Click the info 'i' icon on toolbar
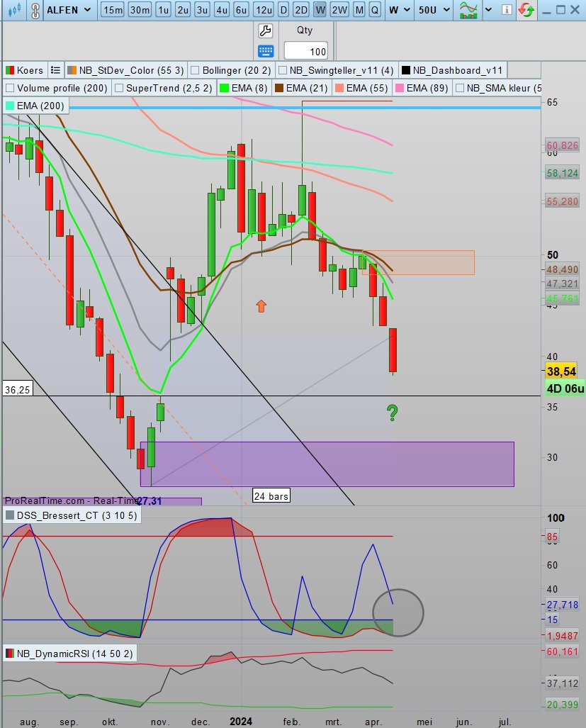 [507, 11]
